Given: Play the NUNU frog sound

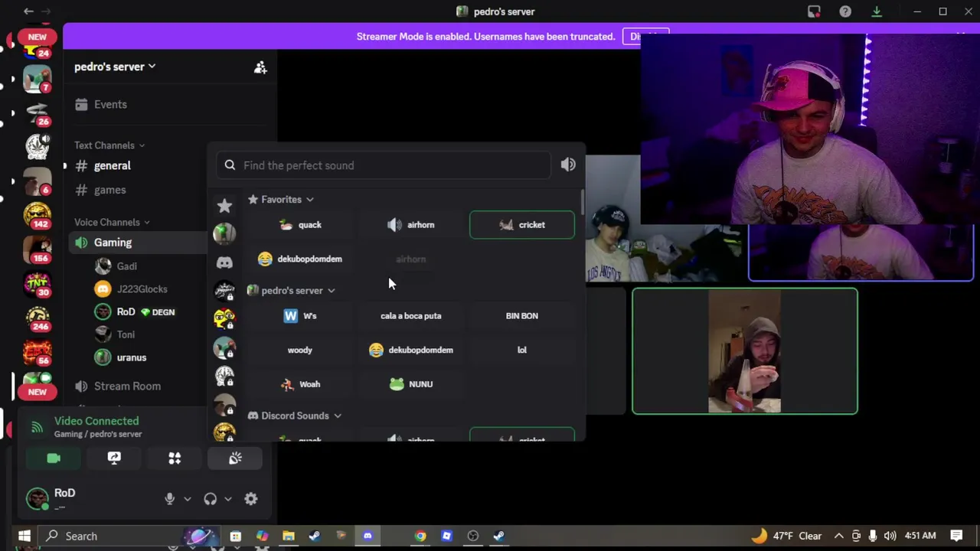Looking at the screenshot, I should pos(411,384).
